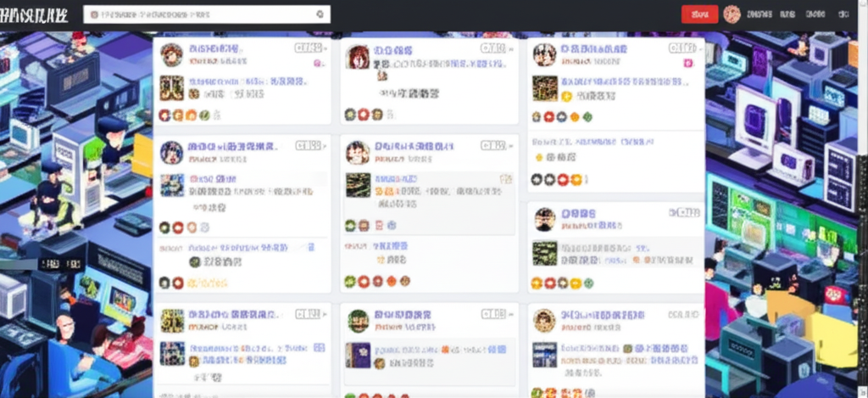The image size is (868, 398).
Task: Select the last menu item at header's far right
Action: click(843, 14)
